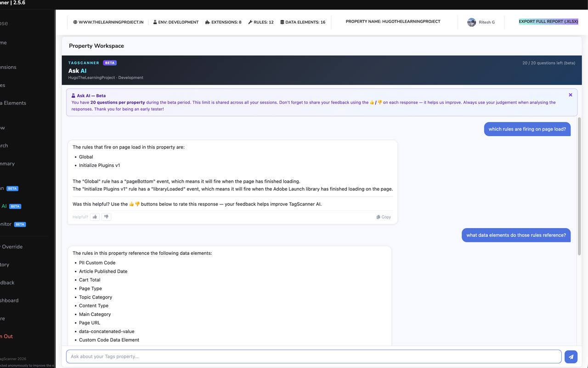588x368 pixels.
Task: Open the Extensions sidebar item
Action: [x=8, y=67]
